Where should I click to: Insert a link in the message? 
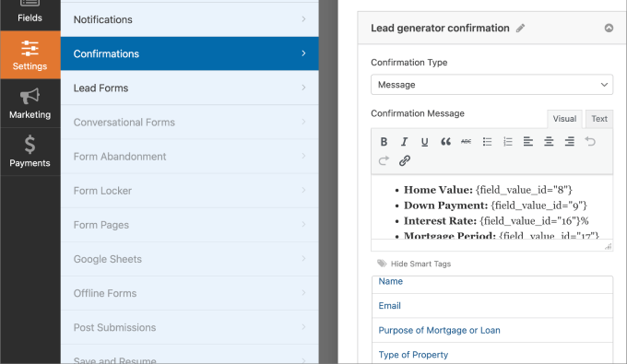pos(404,160)
